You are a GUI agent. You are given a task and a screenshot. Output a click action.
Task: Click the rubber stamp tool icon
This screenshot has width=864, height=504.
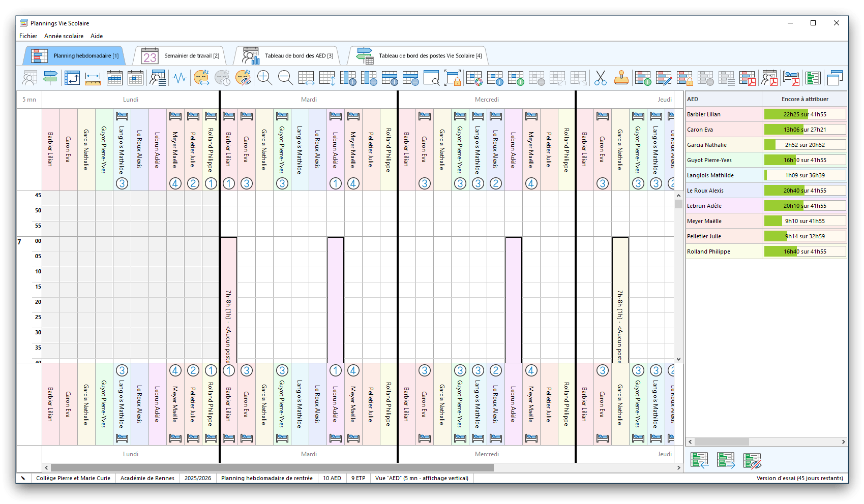(621, 78)
